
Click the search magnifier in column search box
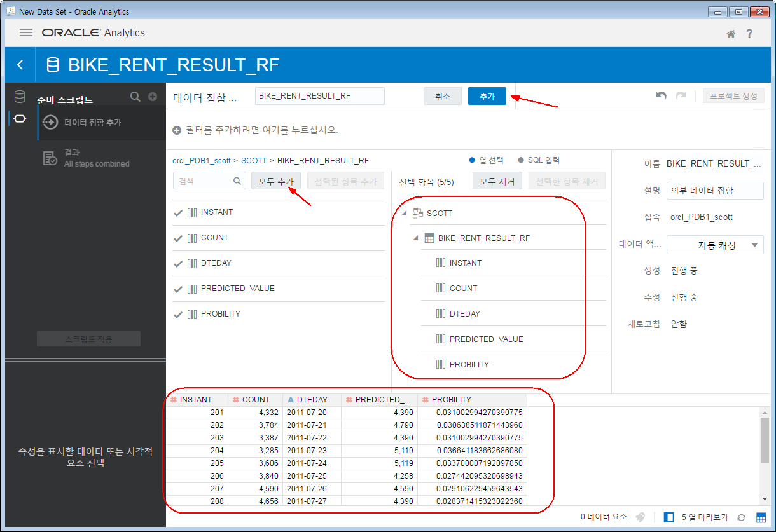pos(237,181)
